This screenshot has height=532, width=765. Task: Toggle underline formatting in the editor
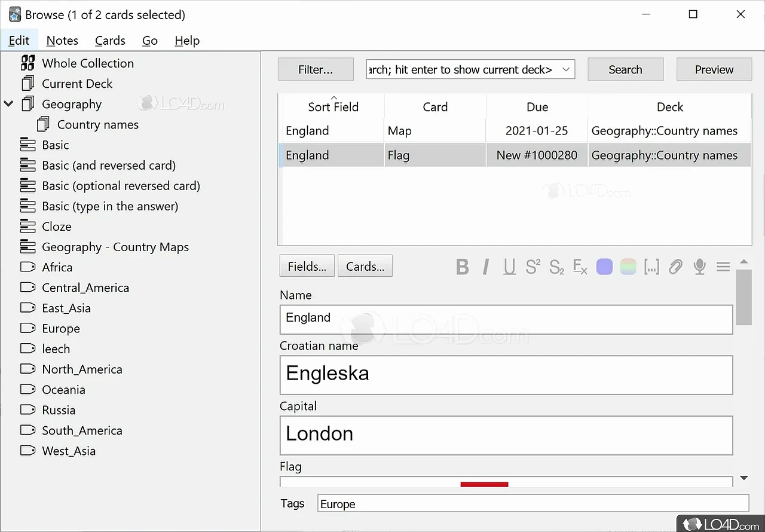coord(509,267)
